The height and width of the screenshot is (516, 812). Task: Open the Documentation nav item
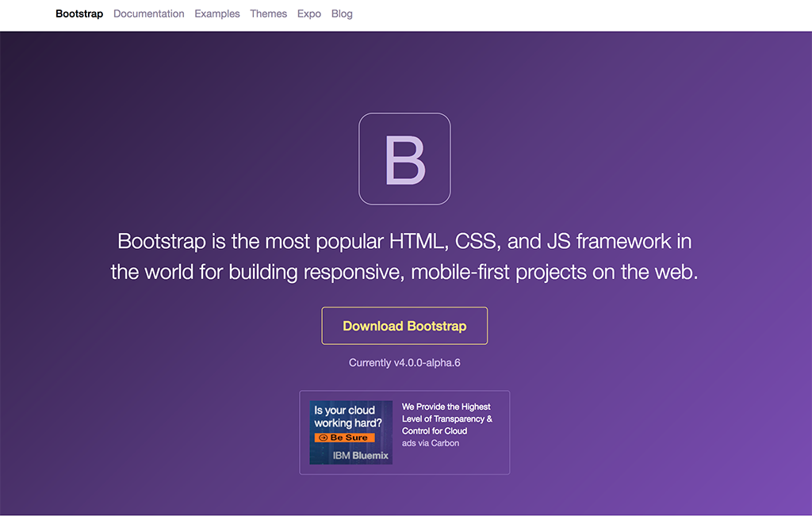[x=148, y=14]
